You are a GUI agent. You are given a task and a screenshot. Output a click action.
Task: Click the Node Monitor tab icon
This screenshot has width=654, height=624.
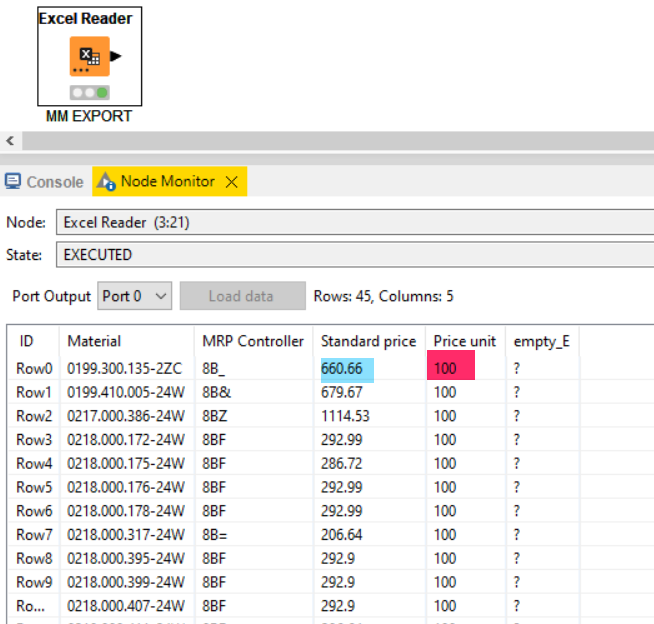pos(106,182)
